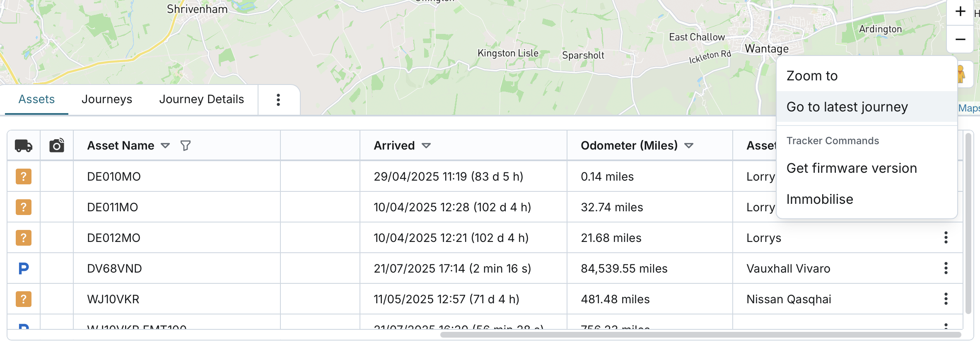Click the camera icon column header

click(57, 145)
